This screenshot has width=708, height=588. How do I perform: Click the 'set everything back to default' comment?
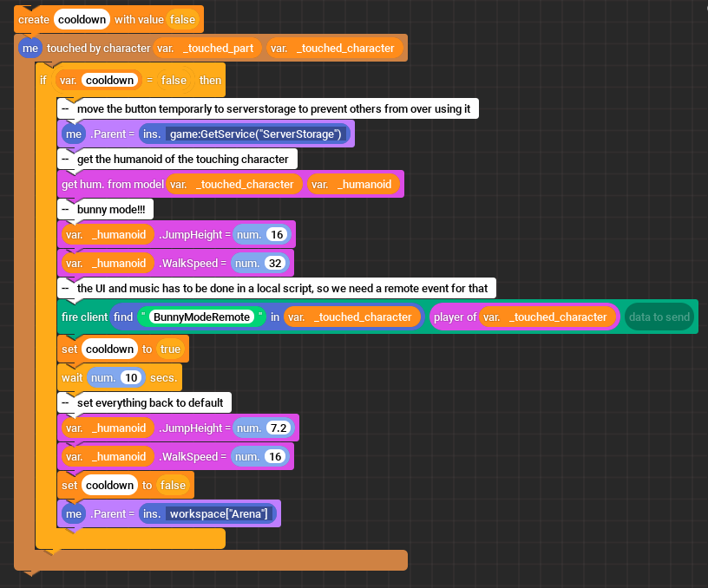(145, 402)
